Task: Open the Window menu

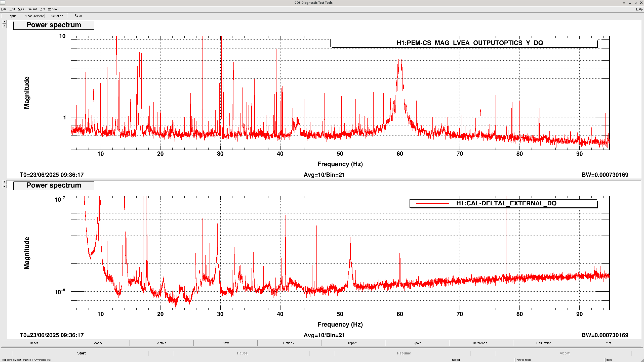Action: pos(54,9)
